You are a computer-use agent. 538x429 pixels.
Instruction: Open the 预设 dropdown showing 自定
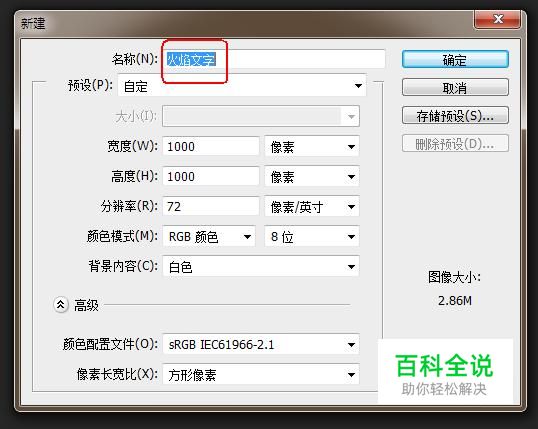[242, 85]
